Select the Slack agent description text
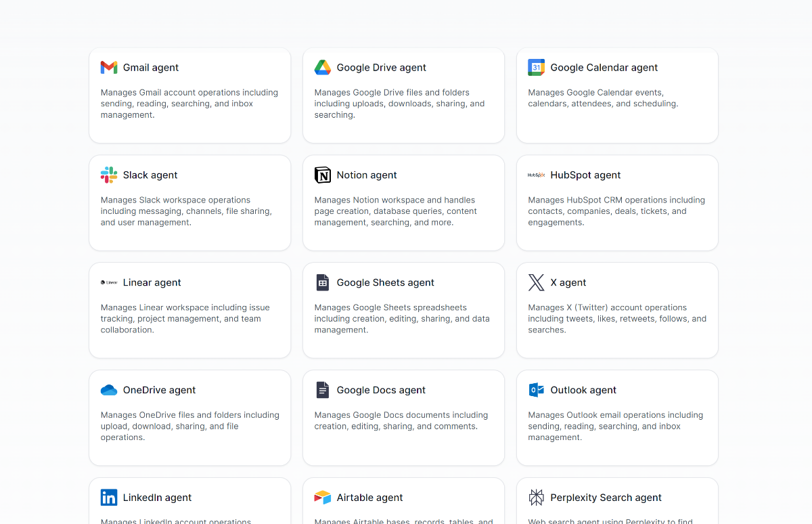 pos(186,211)
